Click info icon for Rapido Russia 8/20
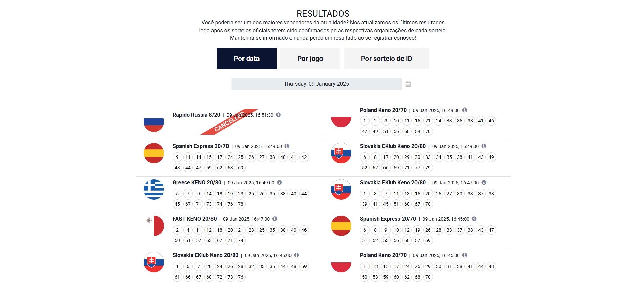The height and width of the screenshot is (300, 644). point(278,115)
